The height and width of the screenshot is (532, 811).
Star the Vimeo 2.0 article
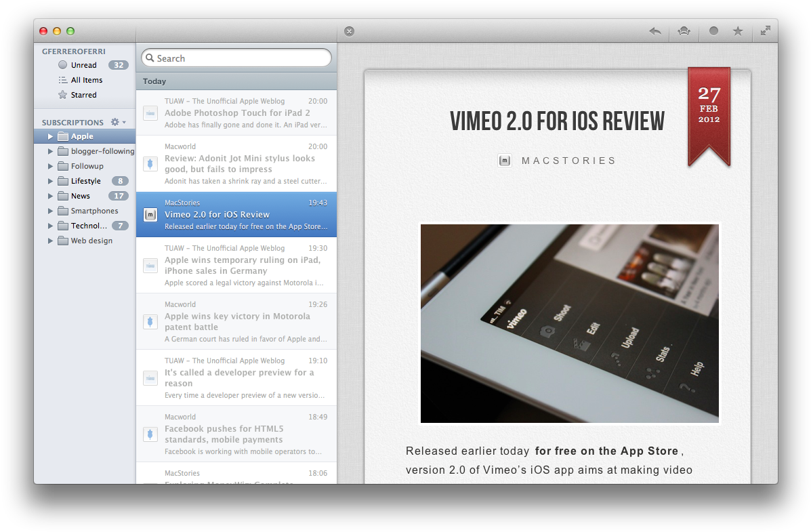pyautogui.click(x=738, y=31)
